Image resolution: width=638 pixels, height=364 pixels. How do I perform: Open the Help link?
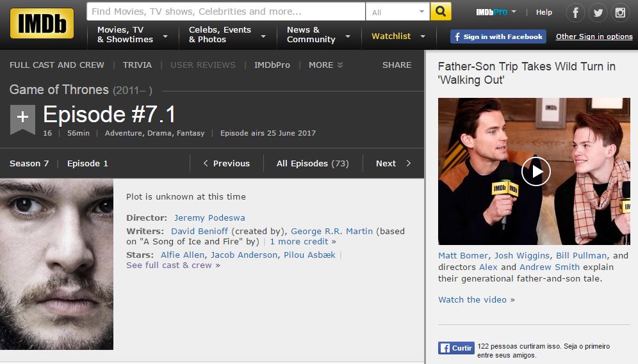point(544,12)
